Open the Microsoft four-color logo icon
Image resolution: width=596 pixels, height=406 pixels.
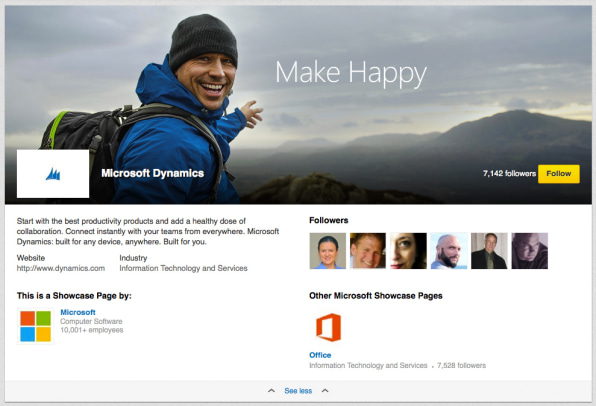[35, 326]
